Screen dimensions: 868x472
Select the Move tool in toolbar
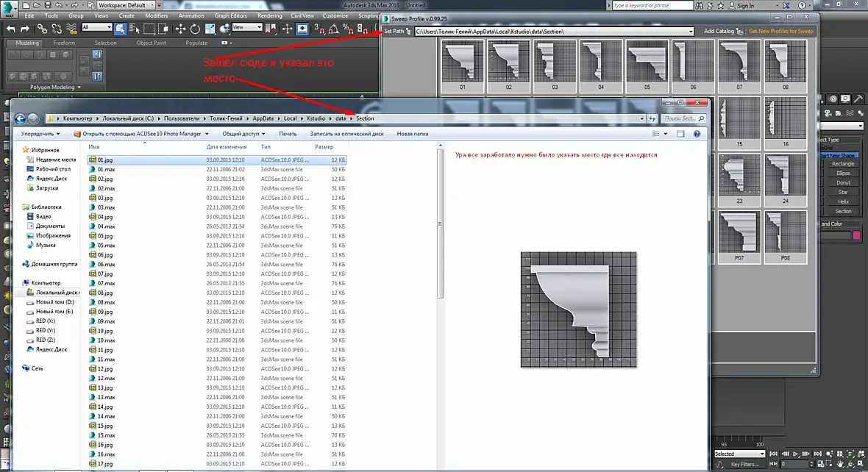click(x=180, y=29)
